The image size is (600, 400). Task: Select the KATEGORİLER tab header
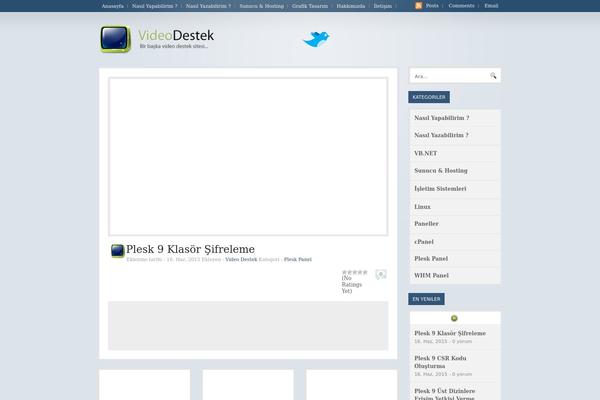[x=429, y=97]
